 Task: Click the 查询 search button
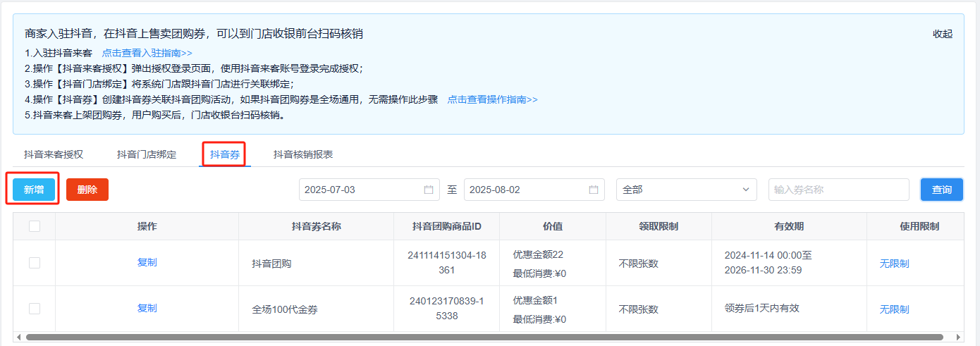click(942, 190)
